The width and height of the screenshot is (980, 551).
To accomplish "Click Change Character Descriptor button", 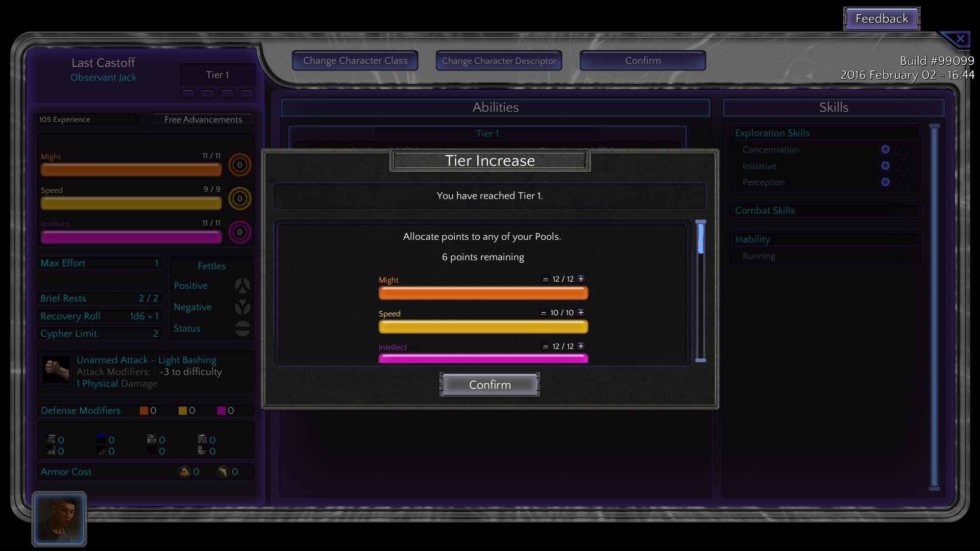I will point(499,61).
